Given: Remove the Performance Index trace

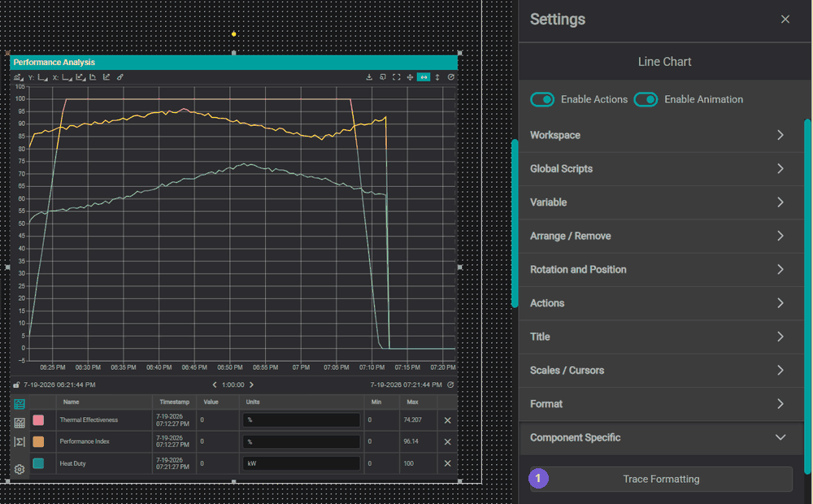Looking at the screenshot, I should click(447, 441).
